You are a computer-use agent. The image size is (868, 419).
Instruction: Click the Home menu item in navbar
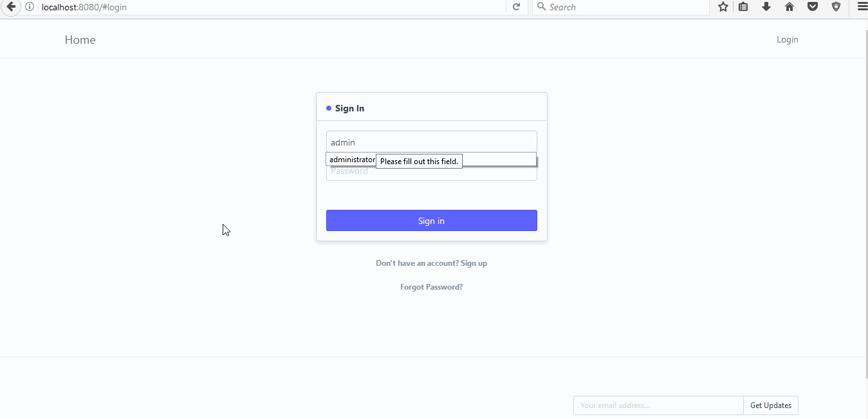(80, 39)
